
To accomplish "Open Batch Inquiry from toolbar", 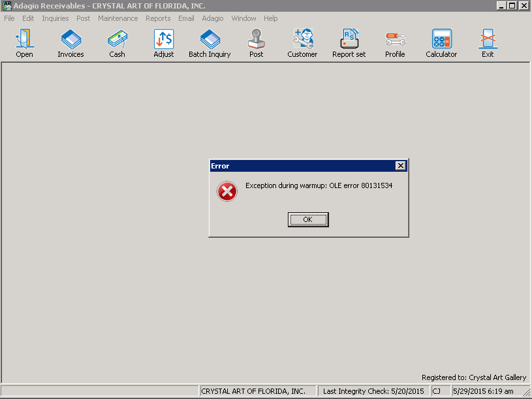I will [x=210, y=40].
